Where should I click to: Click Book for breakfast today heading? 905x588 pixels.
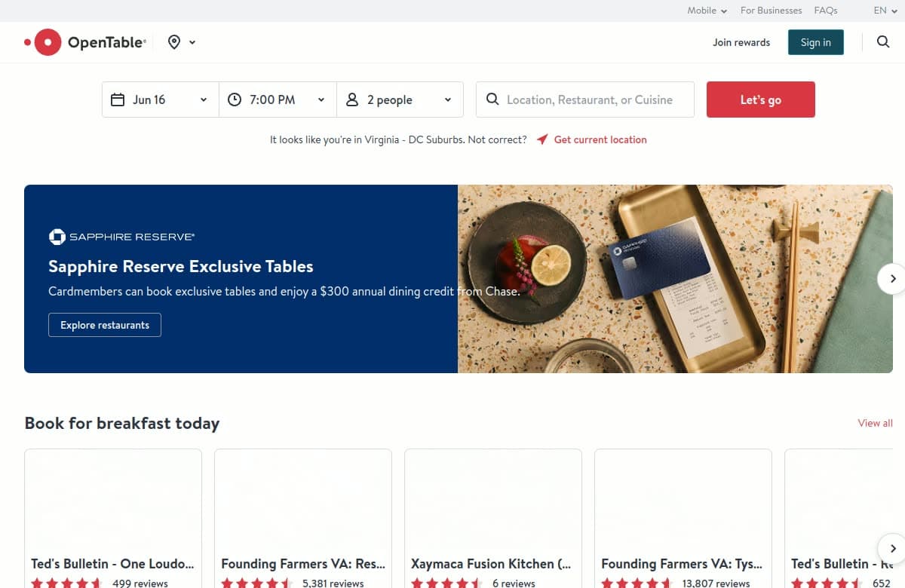pos(122,423)
